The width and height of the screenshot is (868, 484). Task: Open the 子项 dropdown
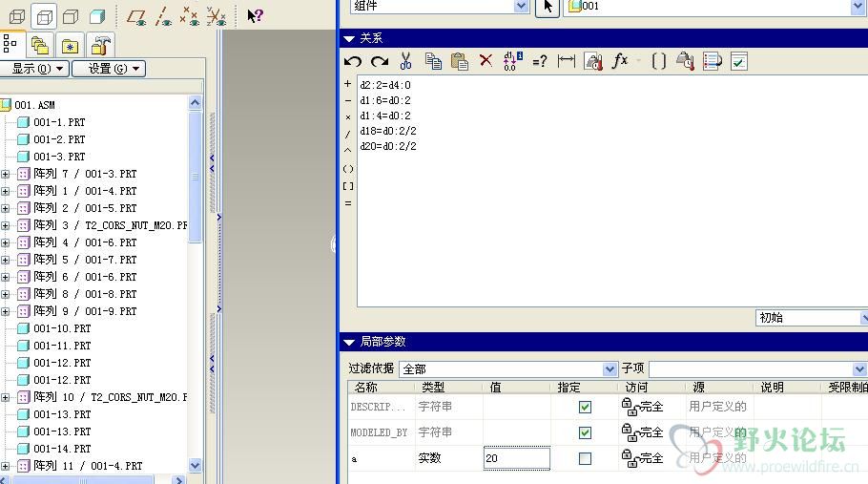859,368
